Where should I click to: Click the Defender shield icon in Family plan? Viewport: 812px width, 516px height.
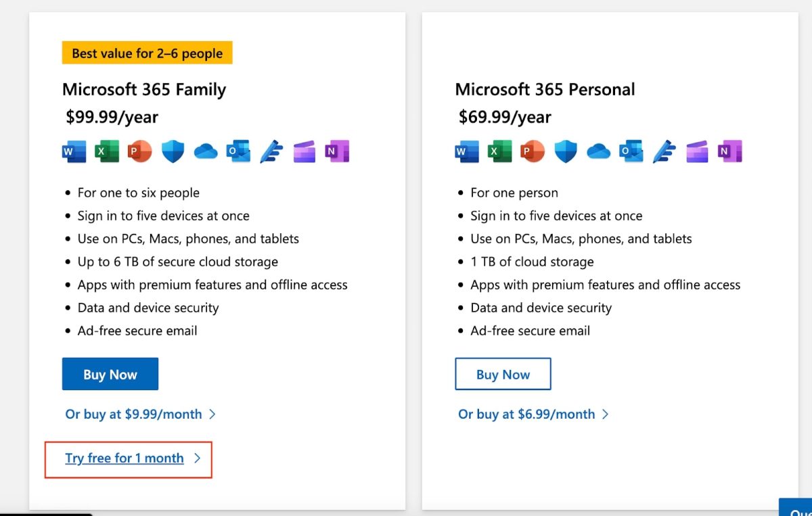173,151
